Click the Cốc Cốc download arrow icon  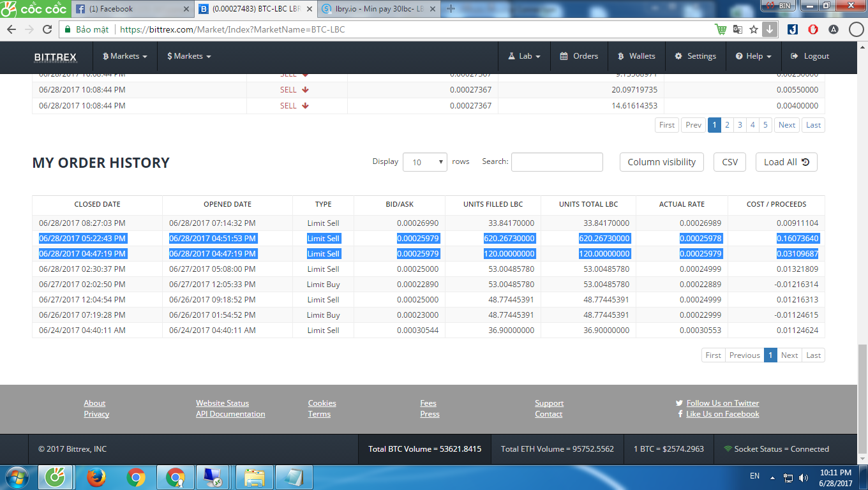[x=769, y=29]
